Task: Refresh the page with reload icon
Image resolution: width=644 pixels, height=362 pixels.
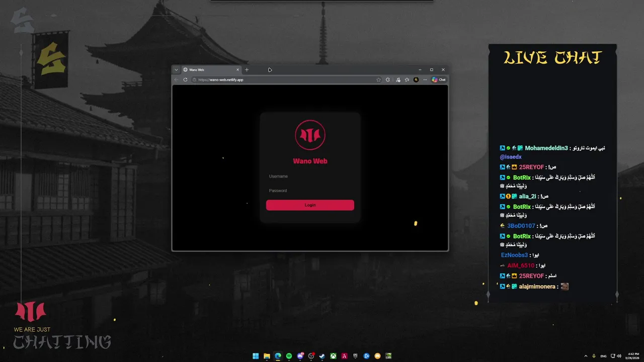Action: coord(185,79)
